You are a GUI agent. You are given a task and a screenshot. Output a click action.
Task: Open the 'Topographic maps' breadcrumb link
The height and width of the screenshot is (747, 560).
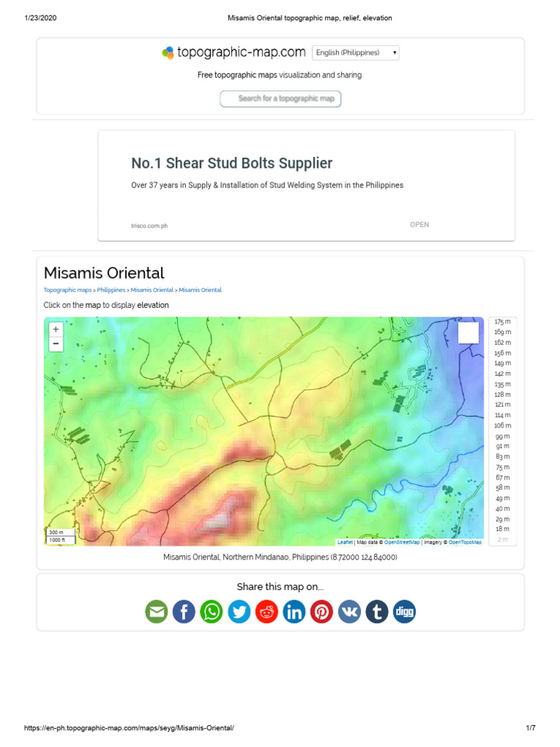68,290
